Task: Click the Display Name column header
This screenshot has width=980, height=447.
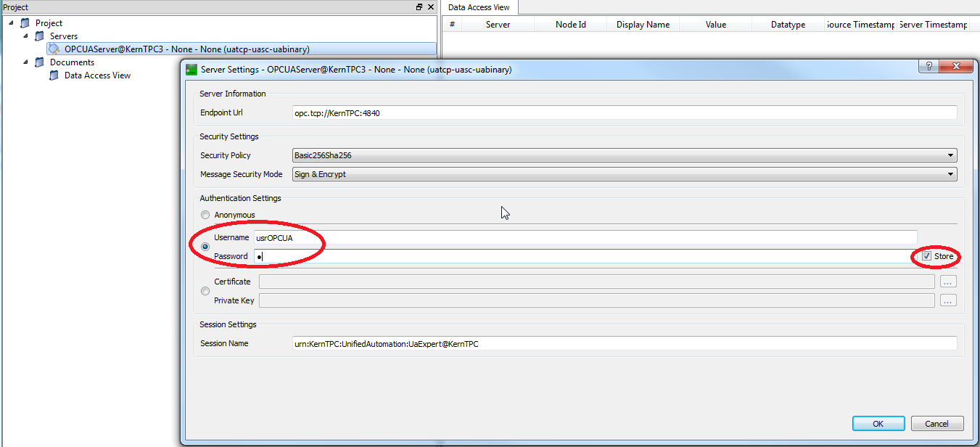Action: point(643,25)
